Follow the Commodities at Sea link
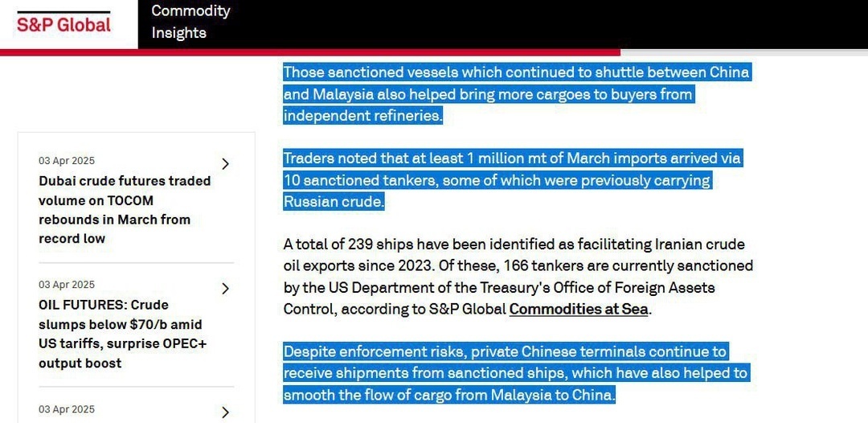868x423 pixels. 579,309
